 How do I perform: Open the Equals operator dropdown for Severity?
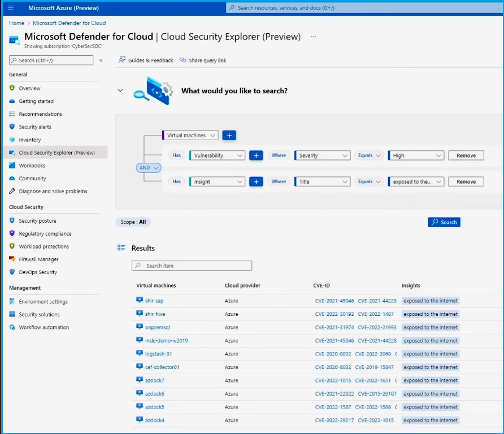click(x=369, y=155)
